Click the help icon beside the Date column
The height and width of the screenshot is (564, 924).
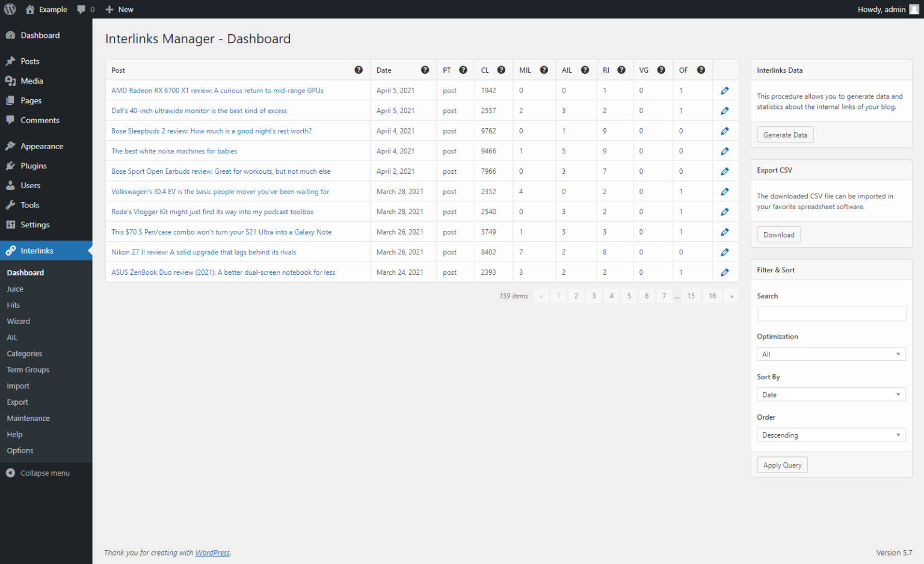click(425, 70)
